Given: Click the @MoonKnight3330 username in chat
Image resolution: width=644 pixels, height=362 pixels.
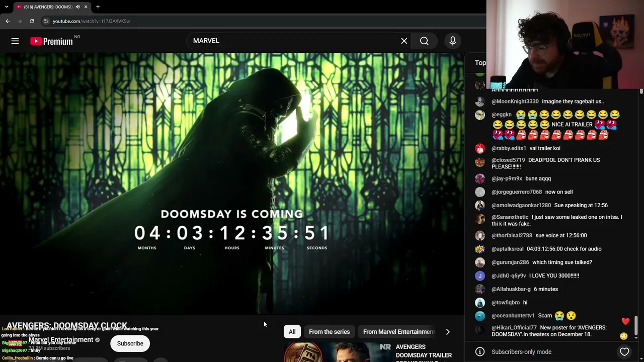Looking at the screenshot, I should click(x=515, y=102).
